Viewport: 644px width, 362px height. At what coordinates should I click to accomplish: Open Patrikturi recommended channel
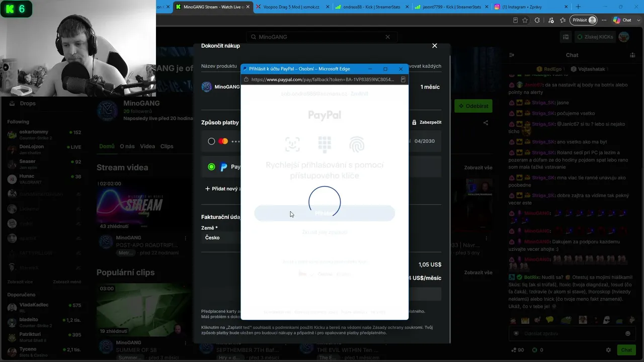44,337
